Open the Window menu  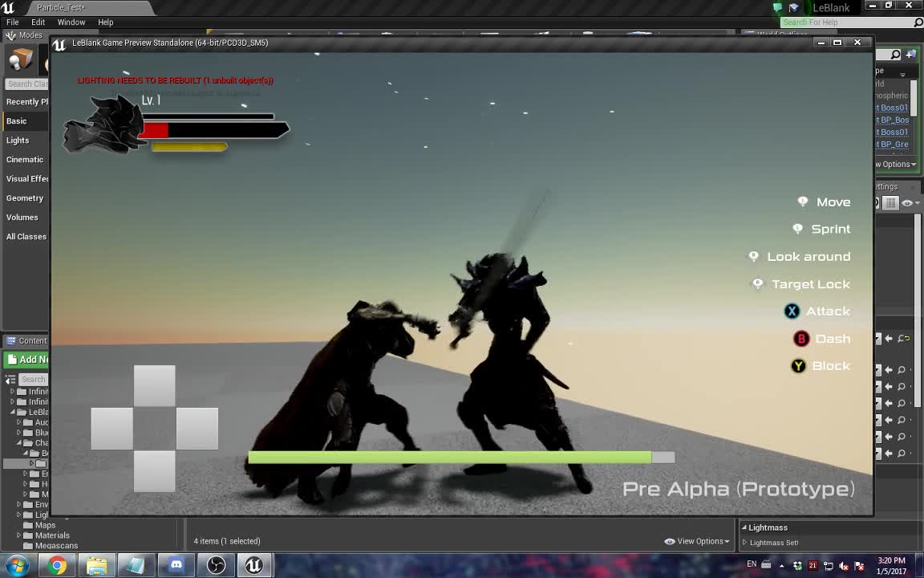coord(71,22)
